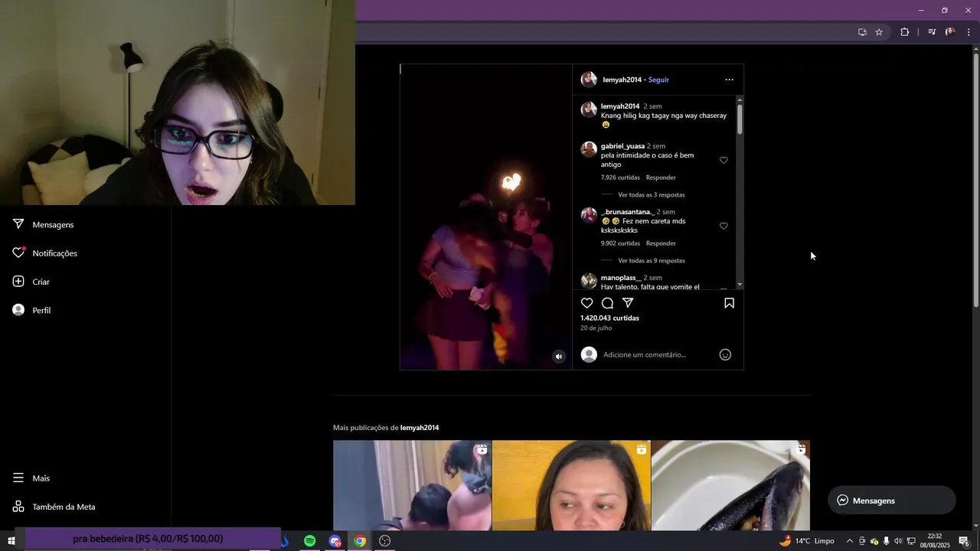This screenshot has height=551, width=980.
Task: Click the Perfil avatar icon in the sidebar
Action: coord(18,310)
